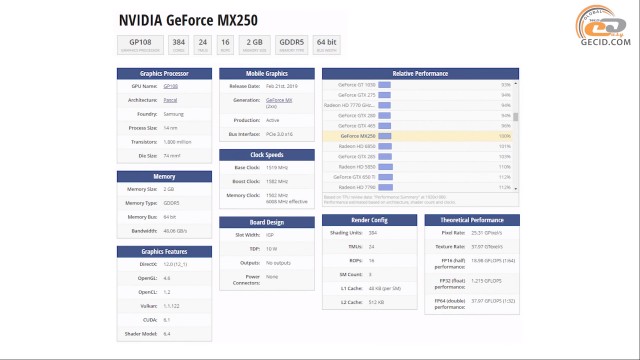640x360 pixels.
Task: Click the 64 bit bus width chip
Action: click(x=327, y=45)
